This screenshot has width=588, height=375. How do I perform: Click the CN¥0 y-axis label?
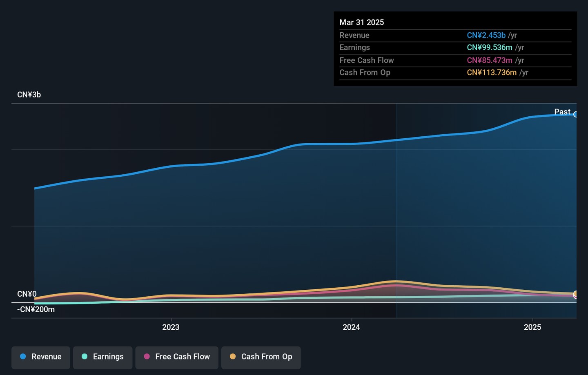tap(27, 294)
